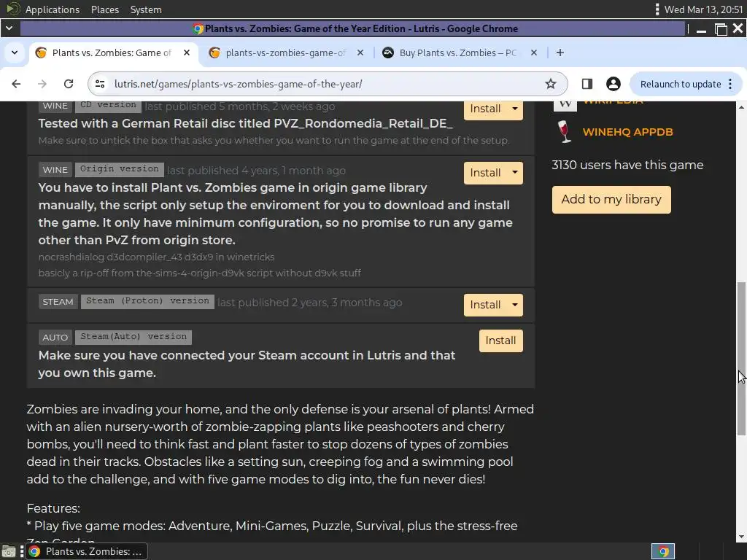Viewport: 747px width, 560px height.
Task: Open the System menu
Action: [x=146, y=9]
